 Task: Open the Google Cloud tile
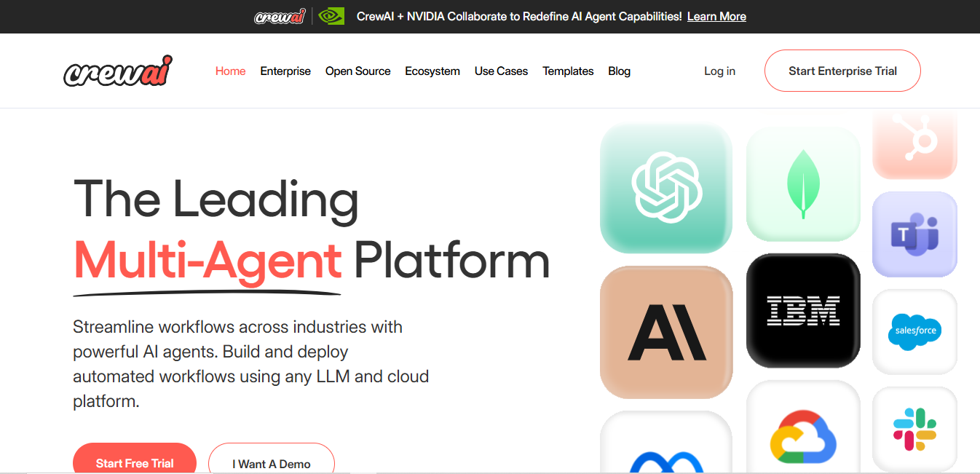(803, 427)
